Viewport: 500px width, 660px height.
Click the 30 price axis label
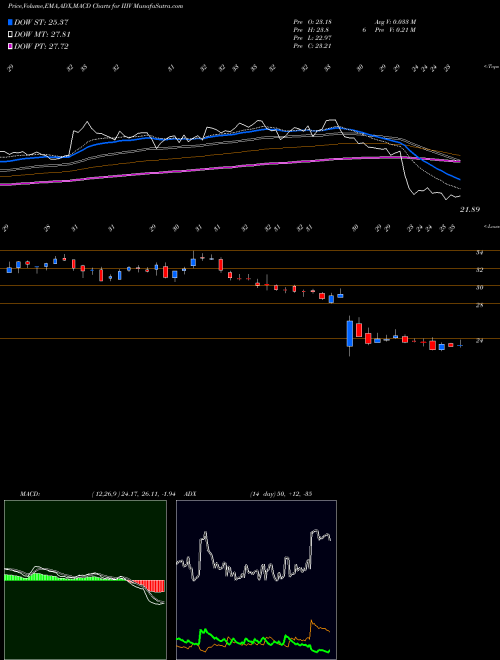pyautogui.click(x=479, y=287)
